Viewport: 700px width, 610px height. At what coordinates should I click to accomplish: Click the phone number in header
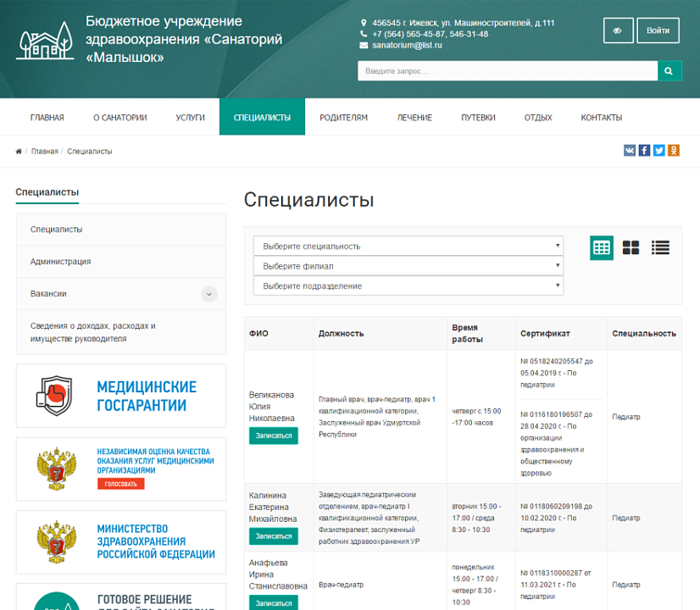click(x=431, y=34)
